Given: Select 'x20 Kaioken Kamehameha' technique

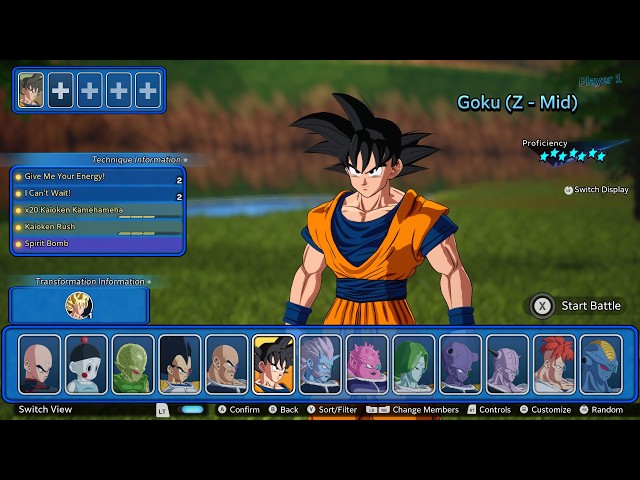Looking at the screenshot, I should [x=98, y=210].
